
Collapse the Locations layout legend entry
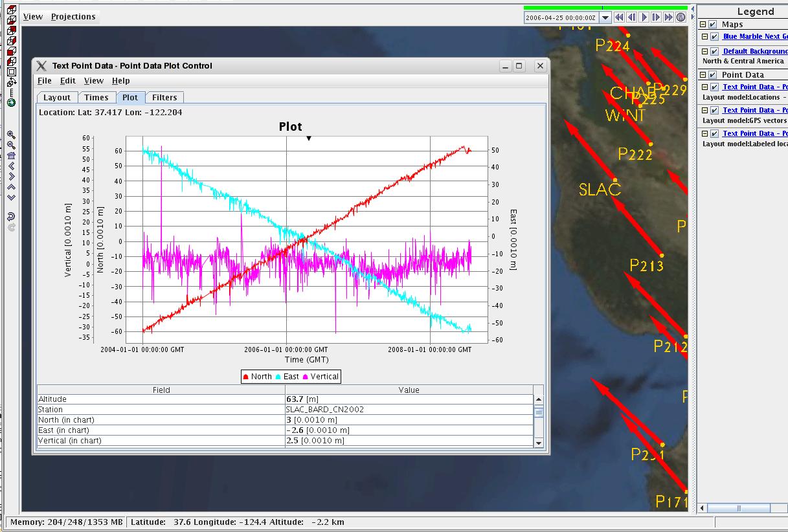click(705, 87)
